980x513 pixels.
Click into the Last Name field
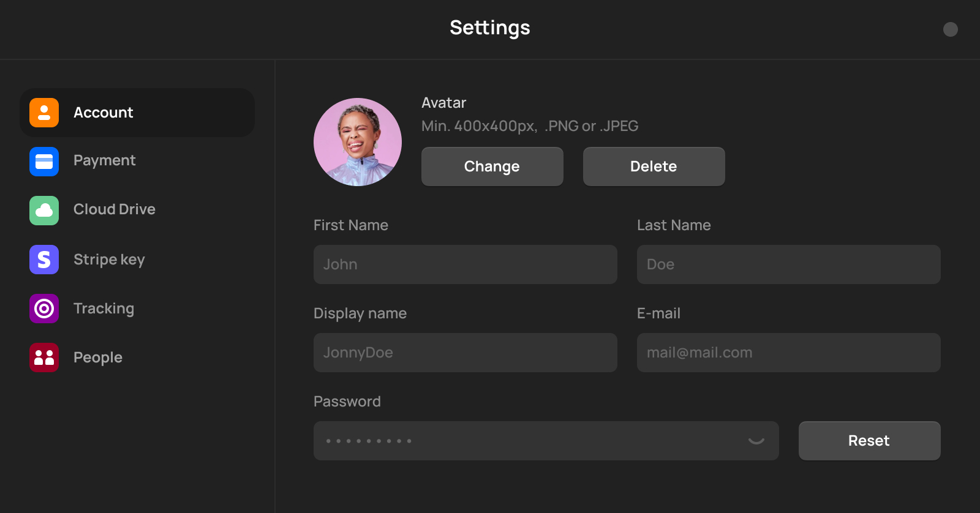[x=788, y=264]
